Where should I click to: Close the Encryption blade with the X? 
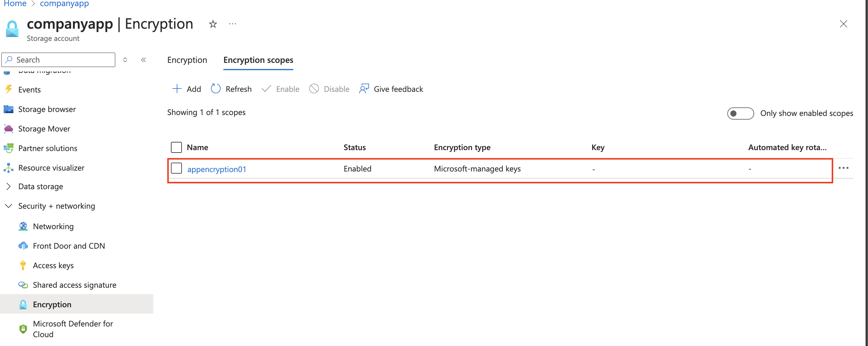tap(843, 24)
